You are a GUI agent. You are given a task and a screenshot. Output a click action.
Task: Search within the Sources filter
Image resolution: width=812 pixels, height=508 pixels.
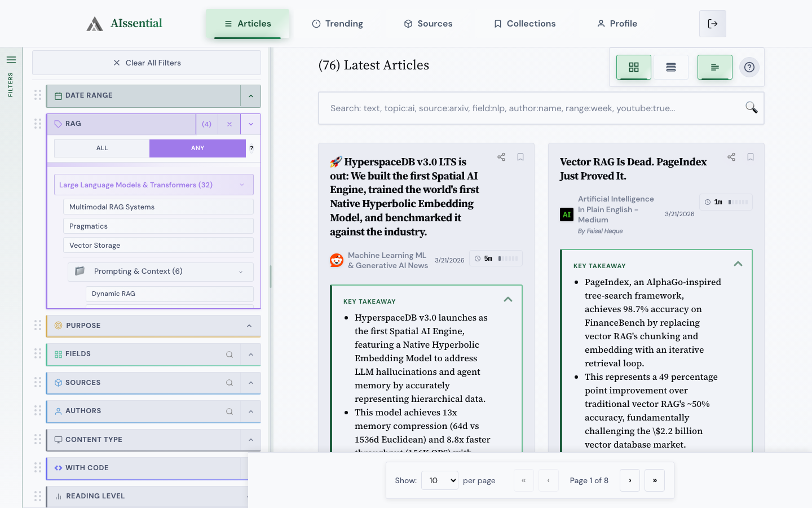point(230,383)
